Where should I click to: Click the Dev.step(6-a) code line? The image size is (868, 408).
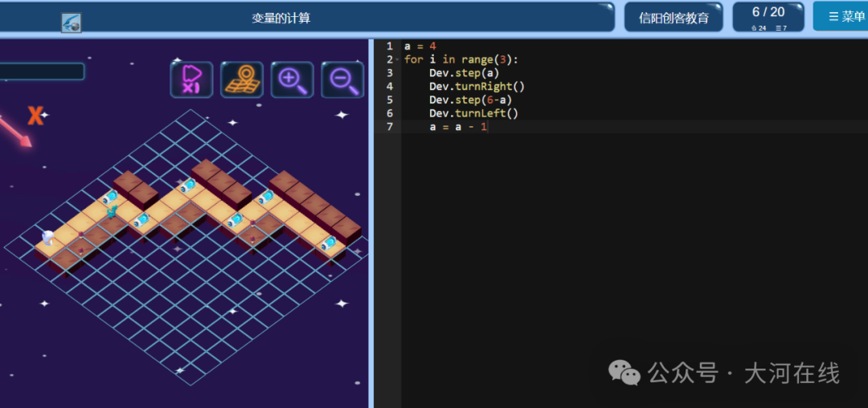coord(470,100)
